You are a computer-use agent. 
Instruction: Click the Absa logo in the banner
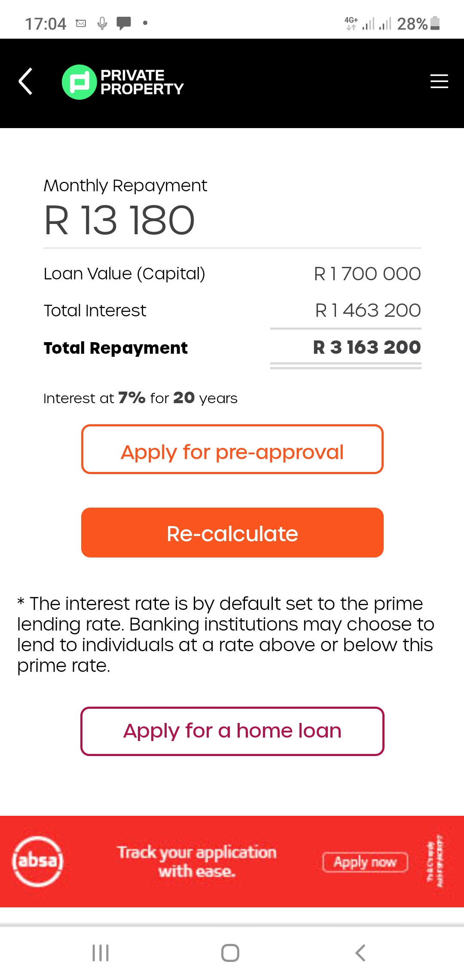click(38, 861)
